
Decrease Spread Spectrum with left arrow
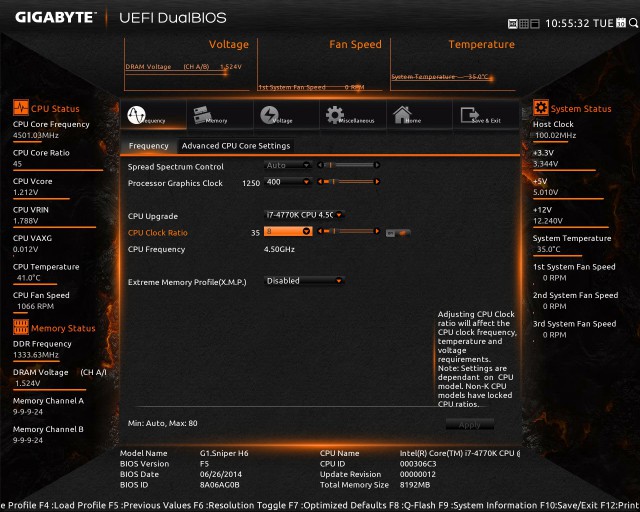(x=320, y=165)
